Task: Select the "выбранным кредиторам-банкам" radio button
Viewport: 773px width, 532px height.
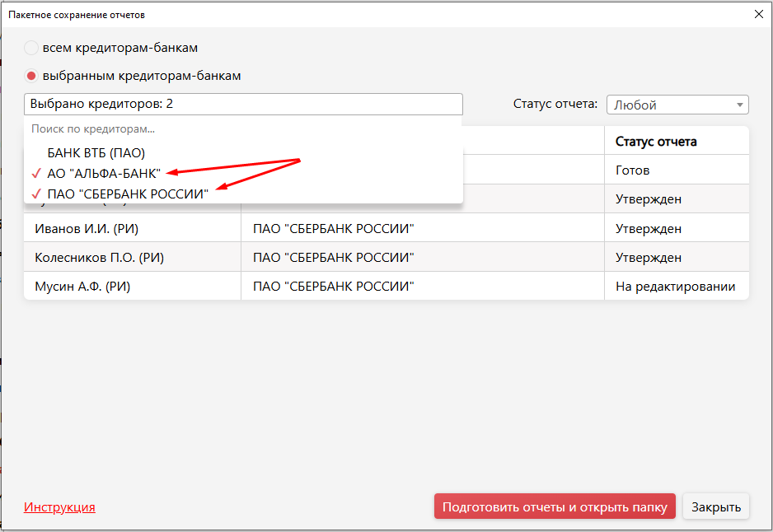Action: coord(31,76)
